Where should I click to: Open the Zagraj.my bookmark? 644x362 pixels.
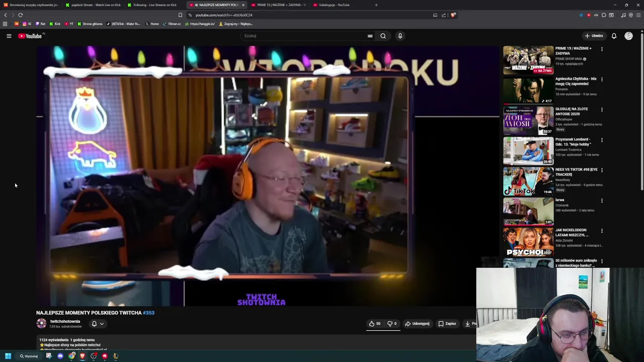pos(235,24)
